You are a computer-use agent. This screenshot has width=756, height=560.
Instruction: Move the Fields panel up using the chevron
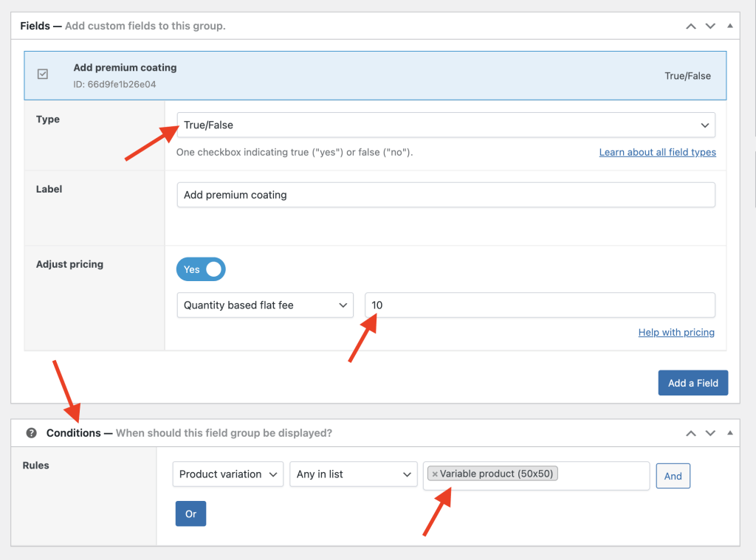click(x=690, y=26)
